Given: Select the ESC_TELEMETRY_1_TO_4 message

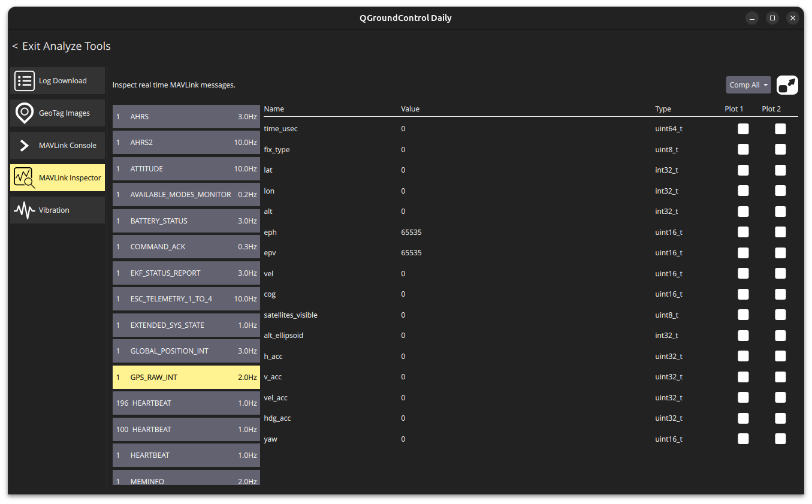Looking at the screenshot, I should [x=186, y=299].
